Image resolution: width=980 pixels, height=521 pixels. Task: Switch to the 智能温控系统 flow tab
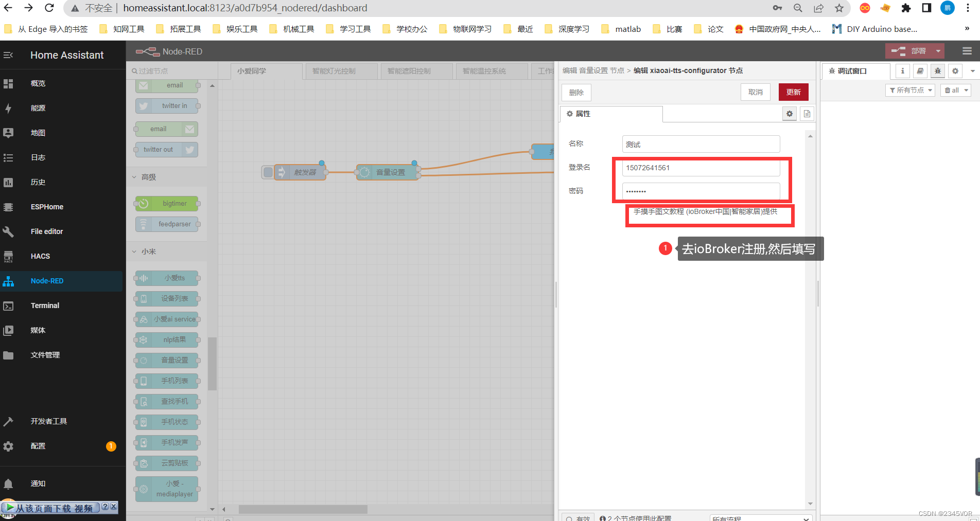pyautogui.click(x=492, y=71)
